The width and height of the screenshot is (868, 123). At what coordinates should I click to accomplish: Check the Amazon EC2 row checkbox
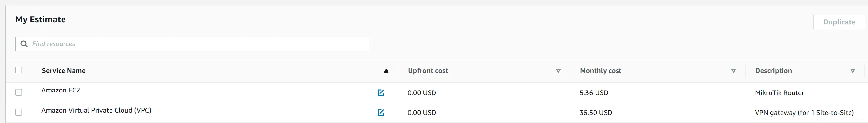click(x=18, y=92)
